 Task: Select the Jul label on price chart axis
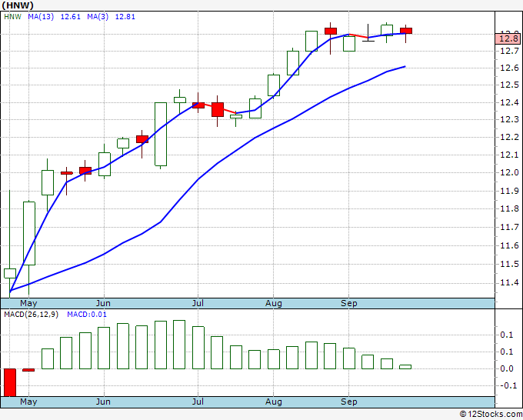pos(198,302)
